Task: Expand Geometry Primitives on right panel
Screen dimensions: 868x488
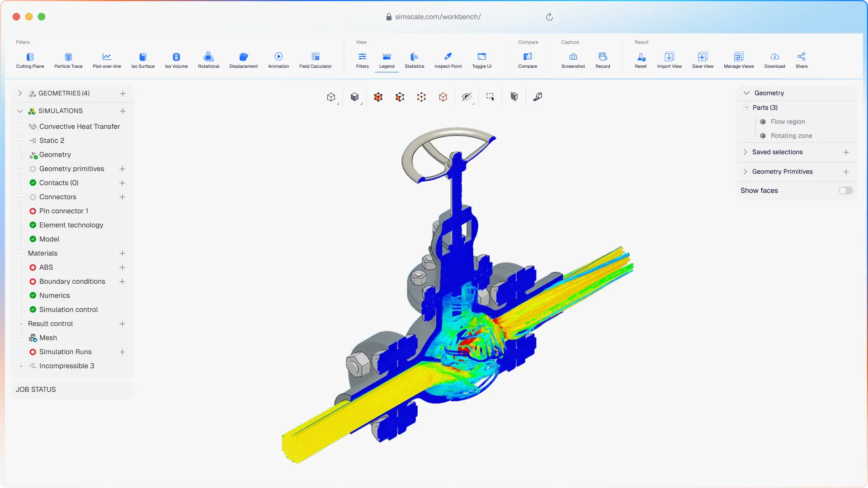Action: 745,172
